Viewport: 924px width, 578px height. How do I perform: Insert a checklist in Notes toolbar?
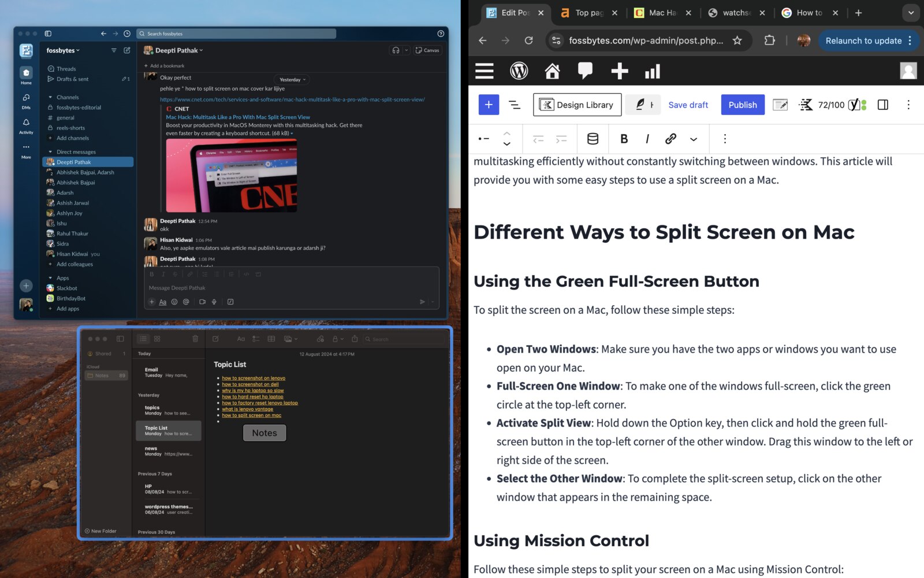255,339
